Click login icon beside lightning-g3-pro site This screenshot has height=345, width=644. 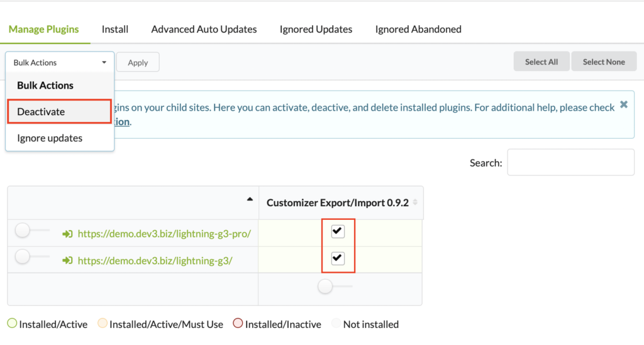tap(67, 234)
